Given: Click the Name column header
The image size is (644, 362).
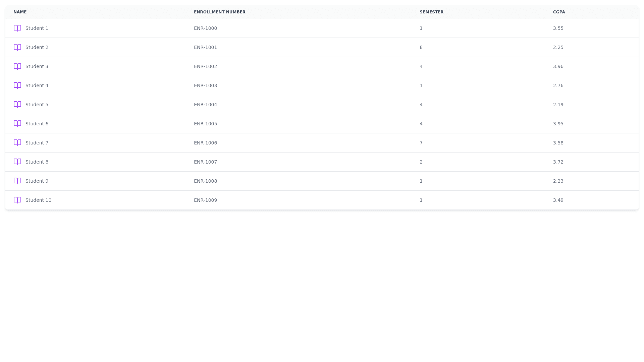Looking at the screenshot, I should [x=20, y=12].
